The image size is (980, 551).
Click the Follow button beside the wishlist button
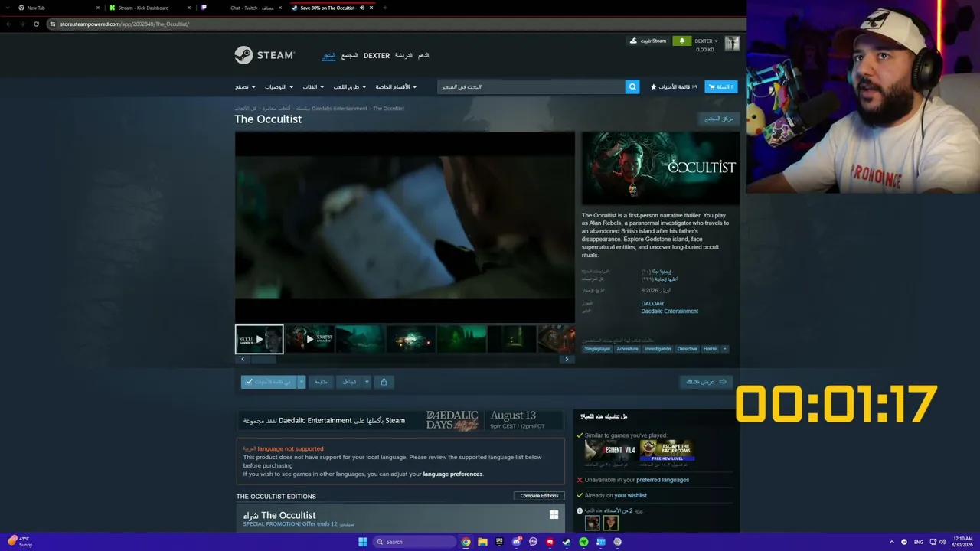(322, 382)
